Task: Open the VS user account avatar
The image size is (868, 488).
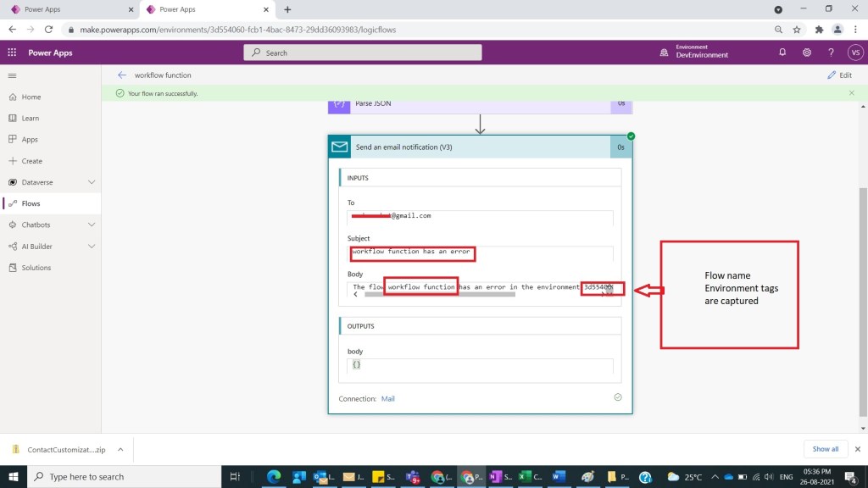Action: click(854, 53)
